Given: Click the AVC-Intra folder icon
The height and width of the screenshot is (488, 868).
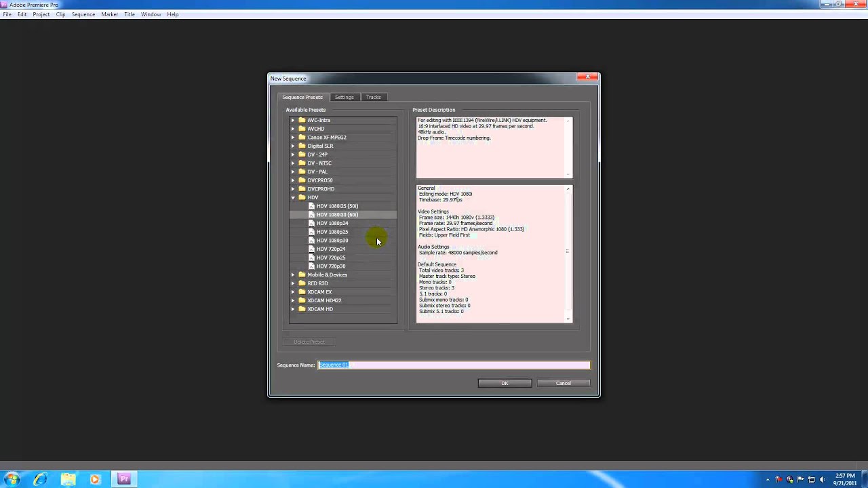Looking at the screenshot, I should tap(302, 120).
